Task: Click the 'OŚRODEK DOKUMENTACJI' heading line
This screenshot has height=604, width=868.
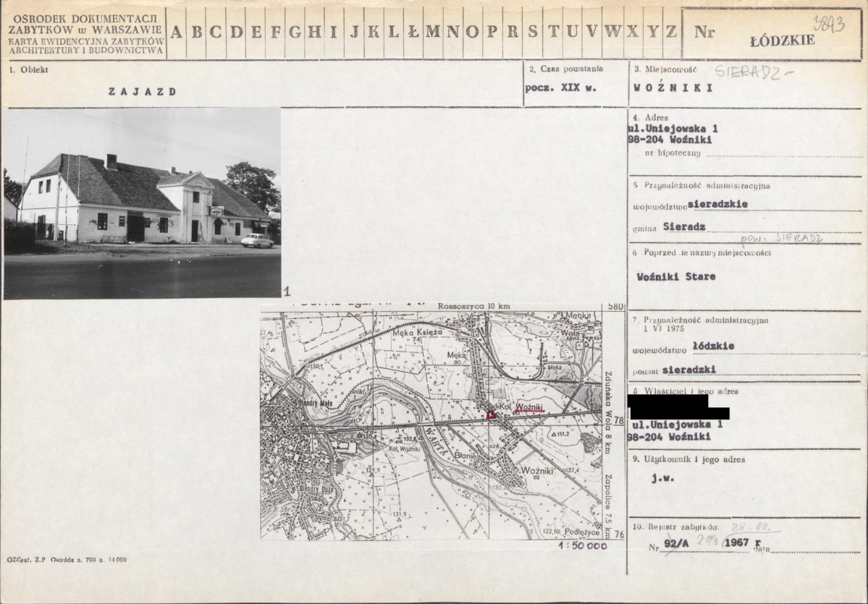Action: [x=85, y=19]
